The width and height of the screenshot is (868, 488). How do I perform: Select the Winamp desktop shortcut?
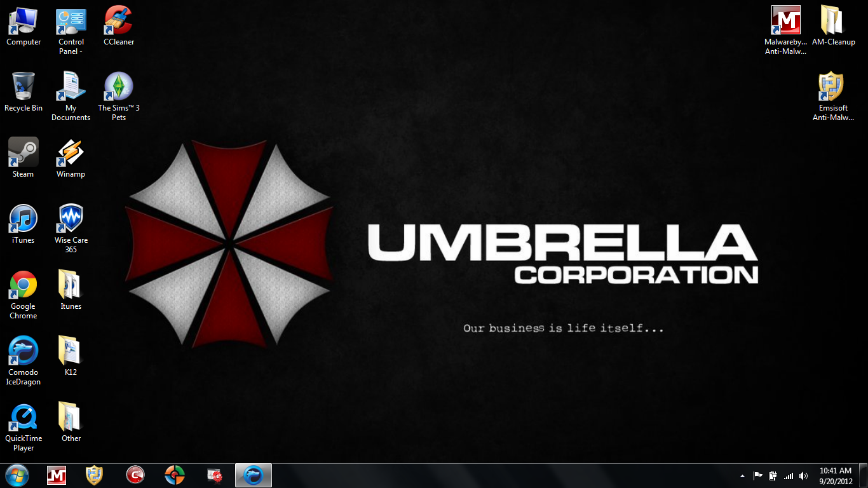click(71, 159)
